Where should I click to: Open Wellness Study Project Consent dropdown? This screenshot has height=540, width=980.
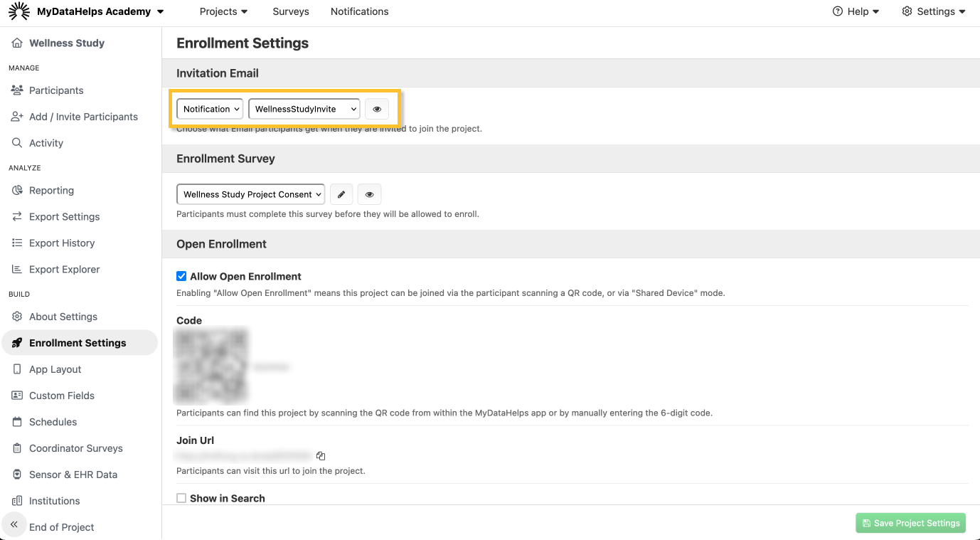250,194
